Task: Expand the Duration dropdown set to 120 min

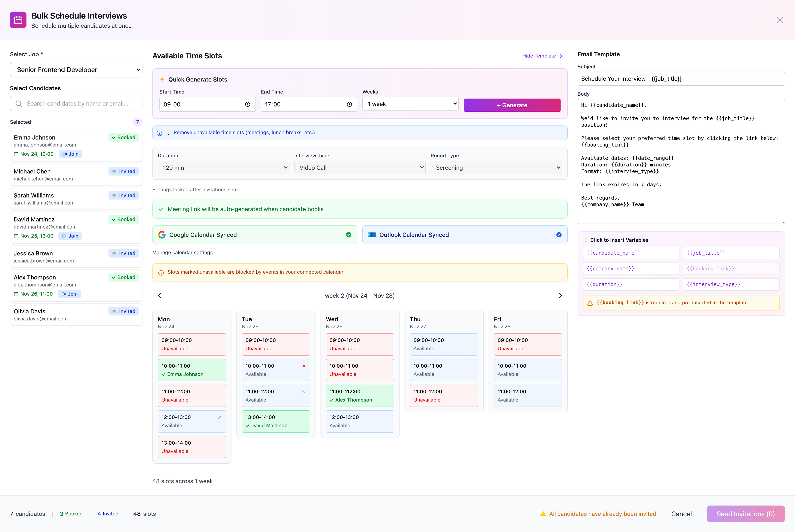Action: 223,168
